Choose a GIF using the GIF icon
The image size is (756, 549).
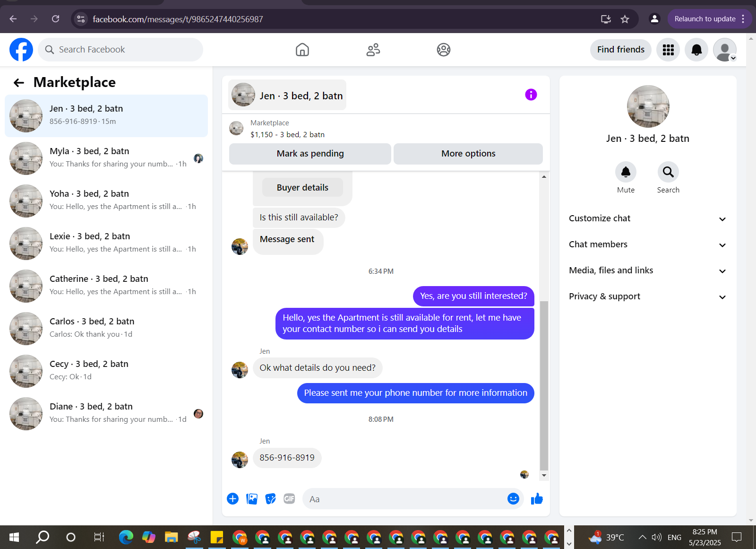pos(289,499)
